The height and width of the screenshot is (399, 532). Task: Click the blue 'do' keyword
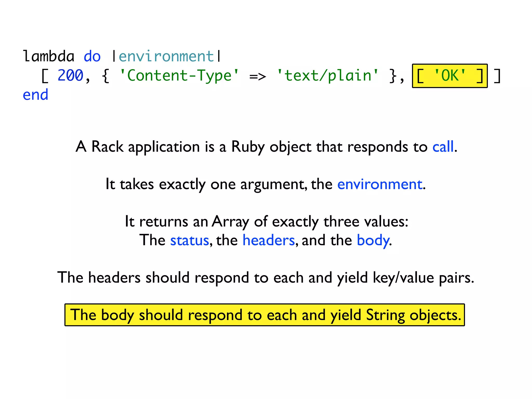point(92,56)
